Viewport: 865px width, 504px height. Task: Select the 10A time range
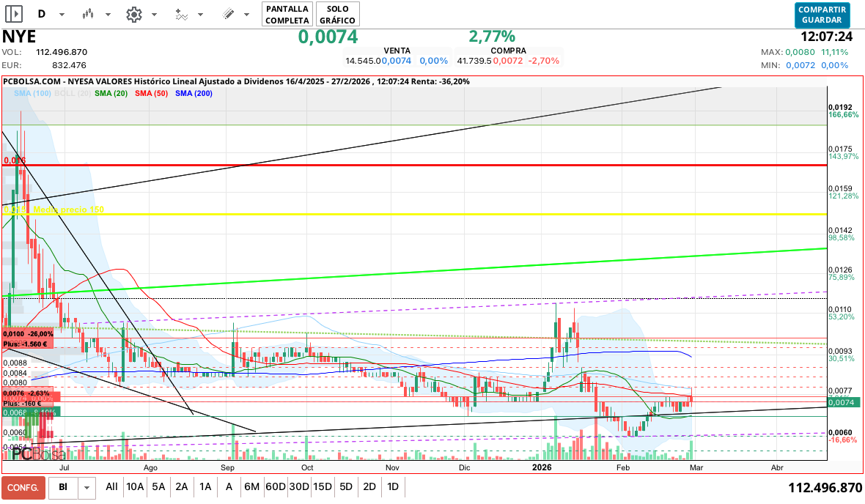[x=135, y=487]
